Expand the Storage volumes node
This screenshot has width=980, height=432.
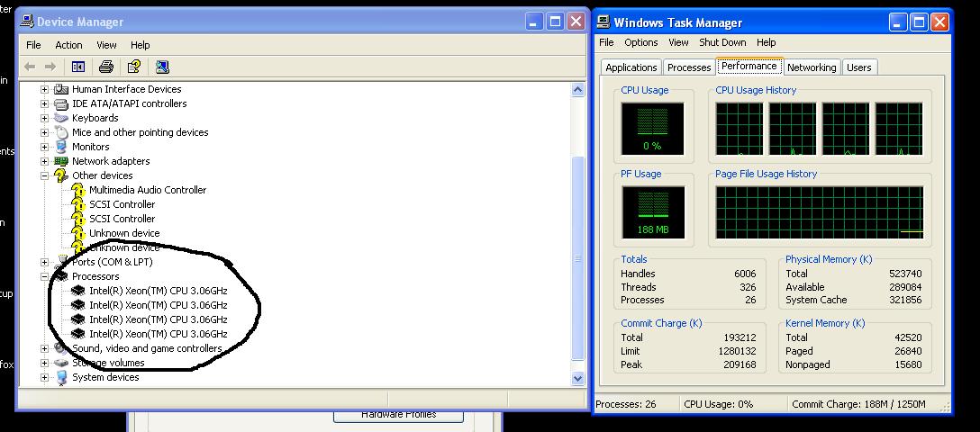click(44, 363)
